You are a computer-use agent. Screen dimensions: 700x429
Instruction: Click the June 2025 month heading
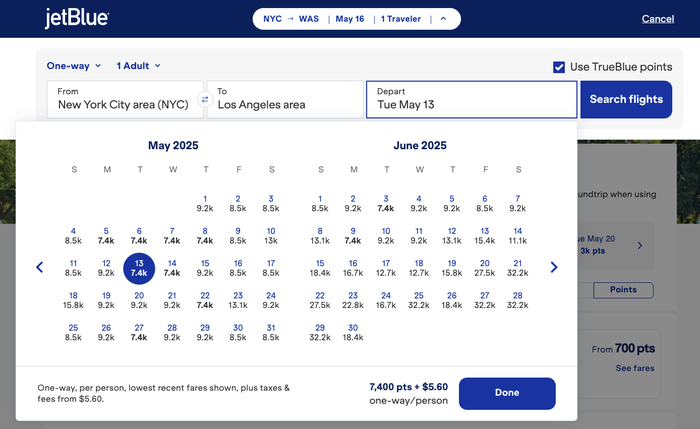click(x=420, y=146)
